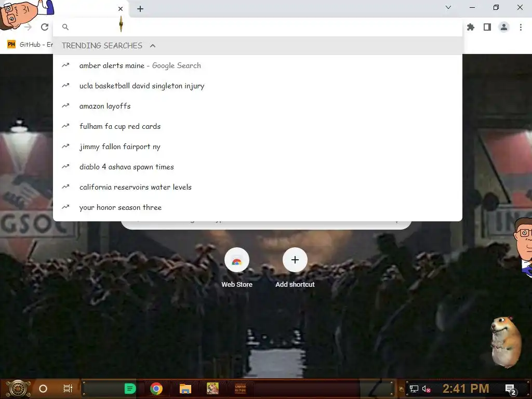Screen dimensions: 532x399
Task: Open Cortana circle on taskbar
Action: tap(43, 389)
